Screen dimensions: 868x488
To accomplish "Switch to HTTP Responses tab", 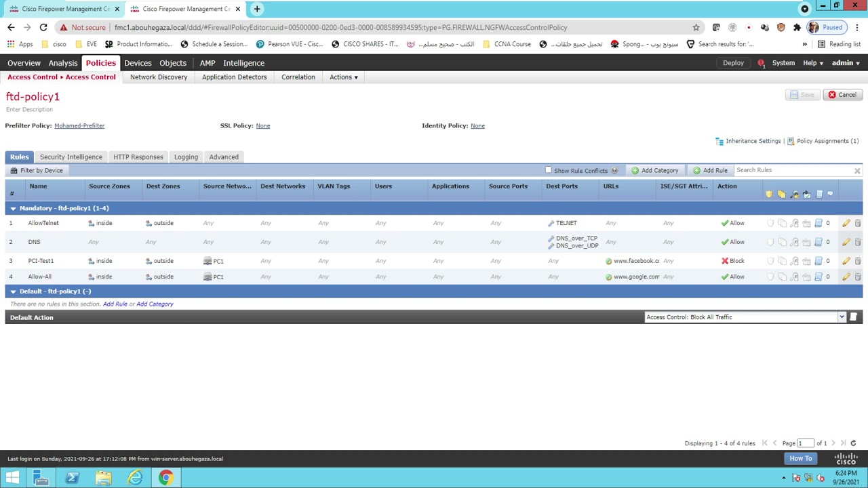I will click(x=138, y=157).
